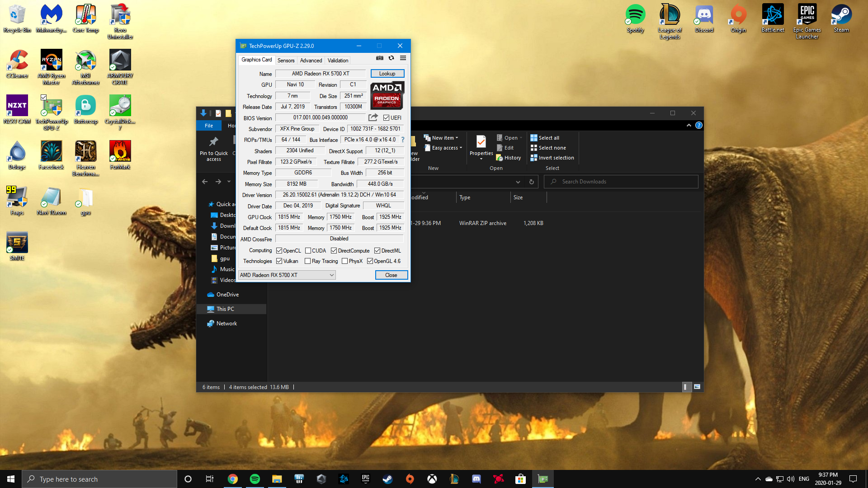This screenshot has width=868, height=488.
Task: Toggle the OpenCL checkbox
Action: pos(279,251)
